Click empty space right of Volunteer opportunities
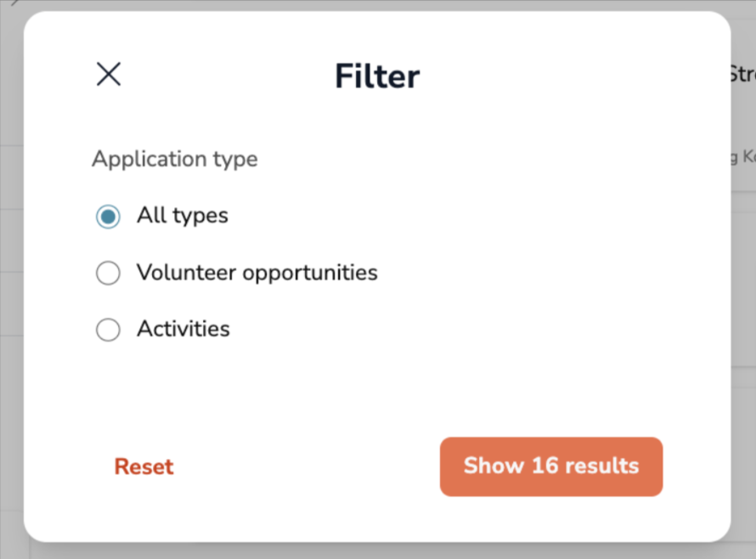The height and width of the screenshot is (559, 756). [x=544, y=273]
